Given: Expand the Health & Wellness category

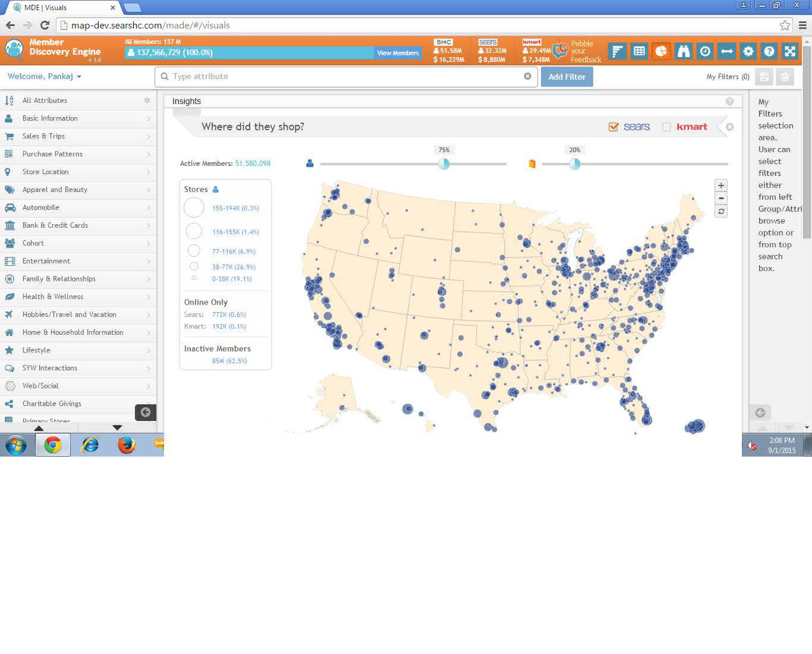Looking at the screenshot, I should (52, 297).
